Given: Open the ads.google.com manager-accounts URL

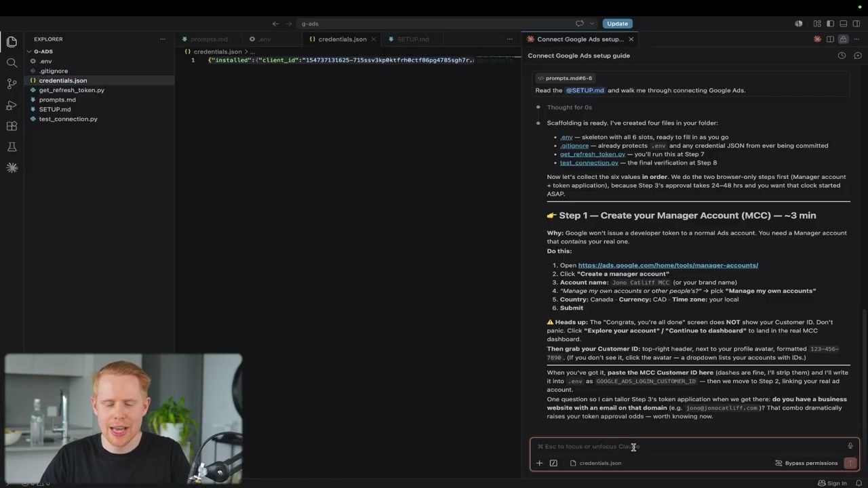Looking at the screenshot, I should click(x=668, y=266).
